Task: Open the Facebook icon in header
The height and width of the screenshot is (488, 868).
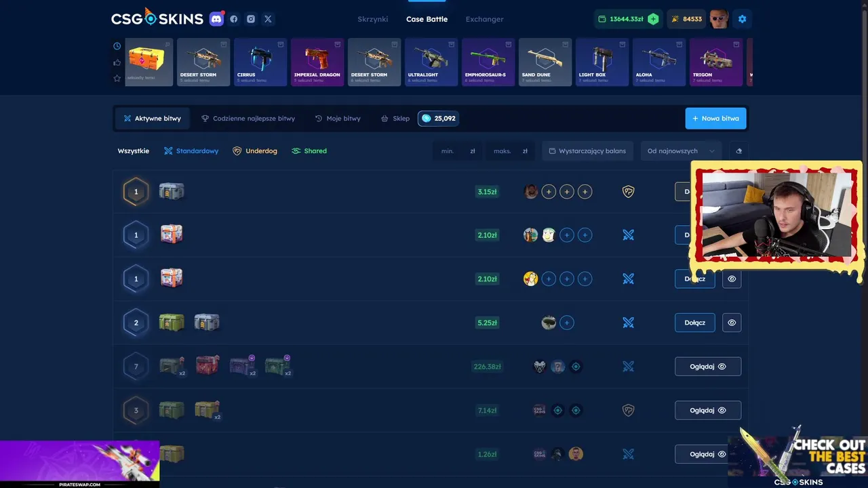Action: click(x=234, y=19)
